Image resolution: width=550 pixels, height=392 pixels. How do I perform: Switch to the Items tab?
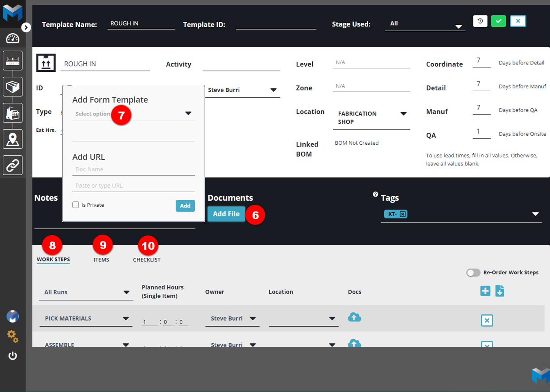click(x=101, y=259)
